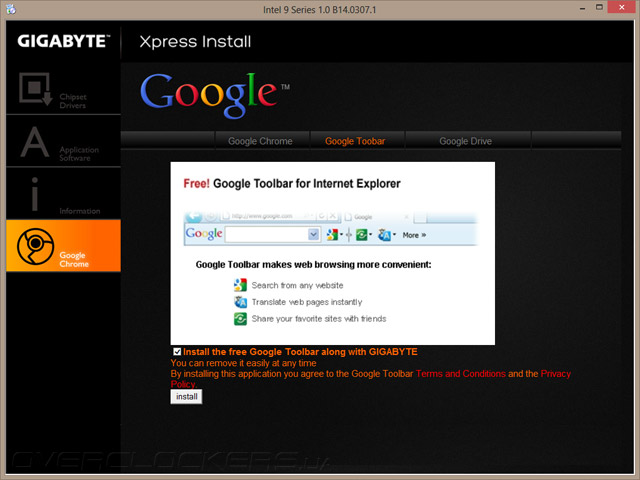The height and width of the screenshot is (480, 640).
Task: Click the 'Share your favorite sites' icon
Action: tap(240, 319)
